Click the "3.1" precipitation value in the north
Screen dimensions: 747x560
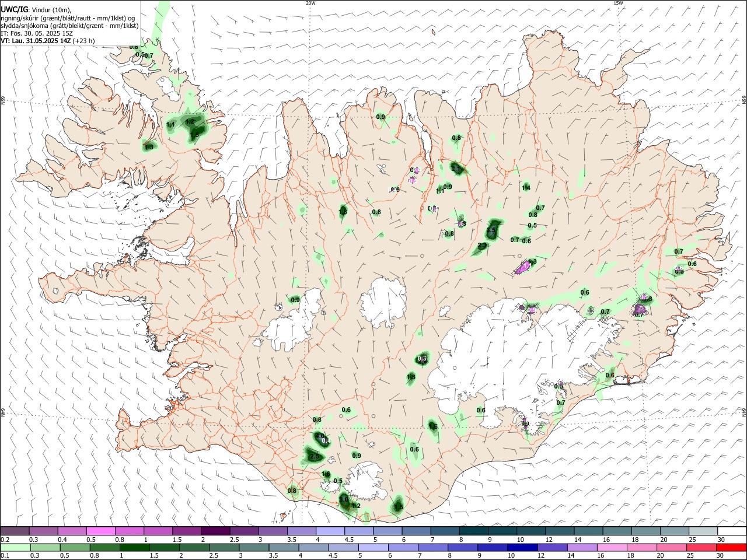(456, 169)
